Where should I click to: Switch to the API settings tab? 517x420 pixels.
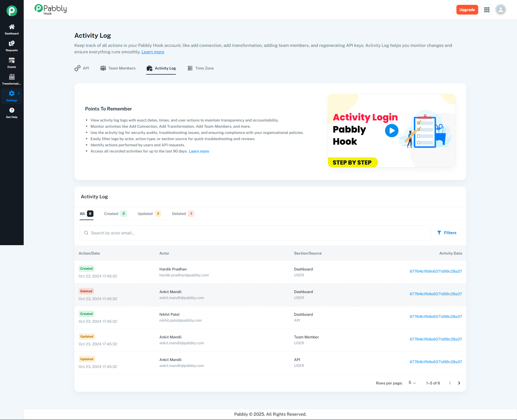tap(82, 68)
